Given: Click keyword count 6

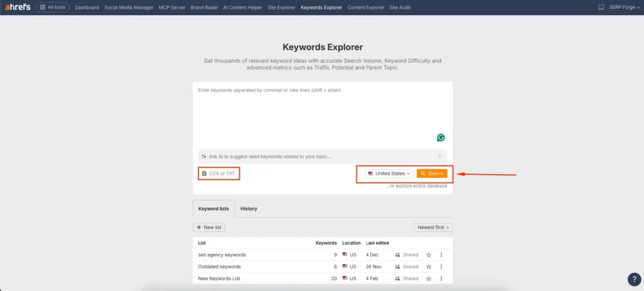Looking at the screenshot, I should 336,266.
